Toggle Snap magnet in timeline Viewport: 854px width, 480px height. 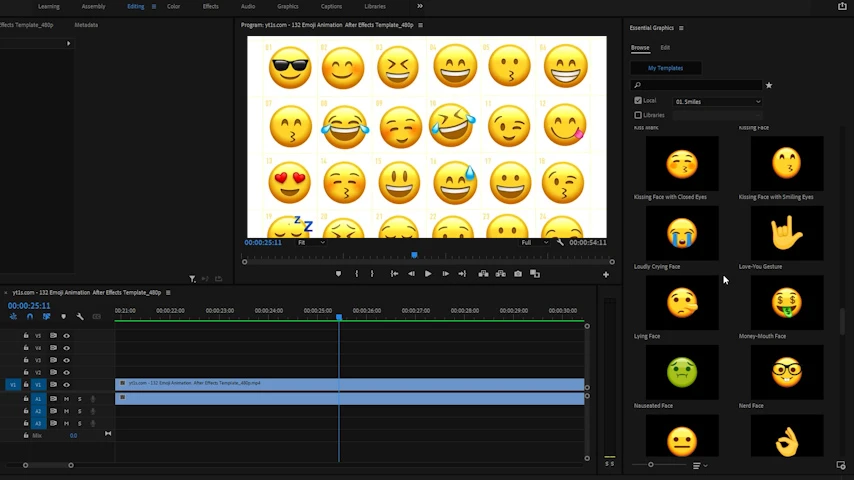[x=29, y=317]
